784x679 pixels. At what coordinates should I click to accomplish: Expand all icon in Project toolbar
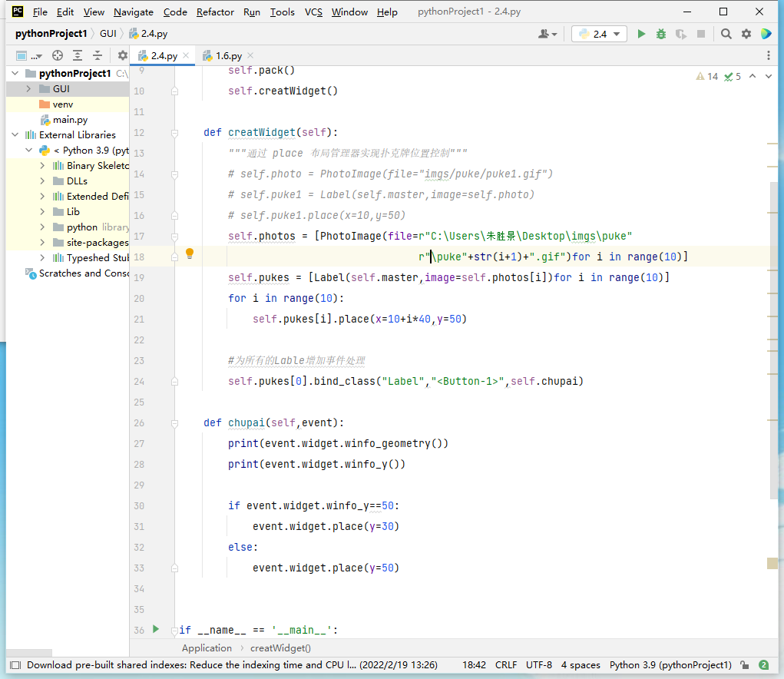78,55
